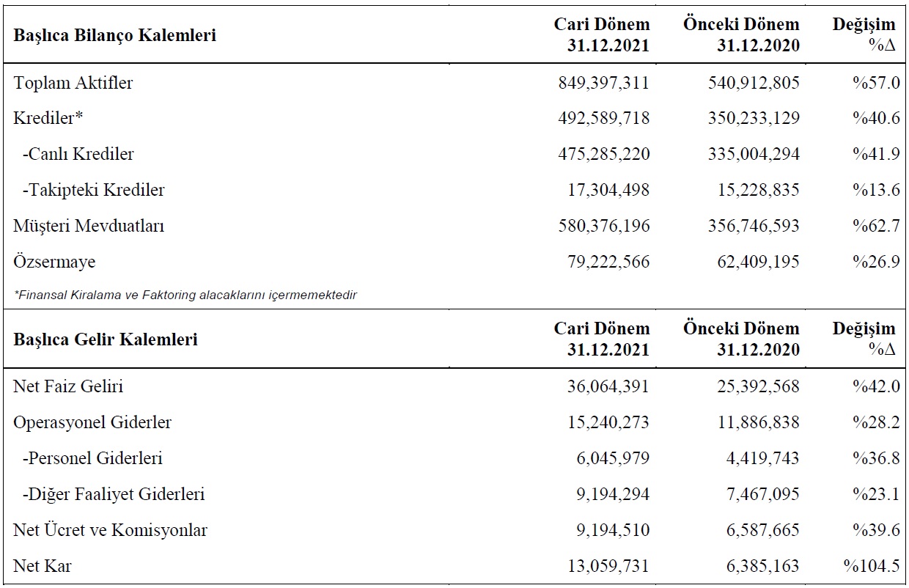Select the Canlı Krediler 2021 value 475,285,220

603,154
